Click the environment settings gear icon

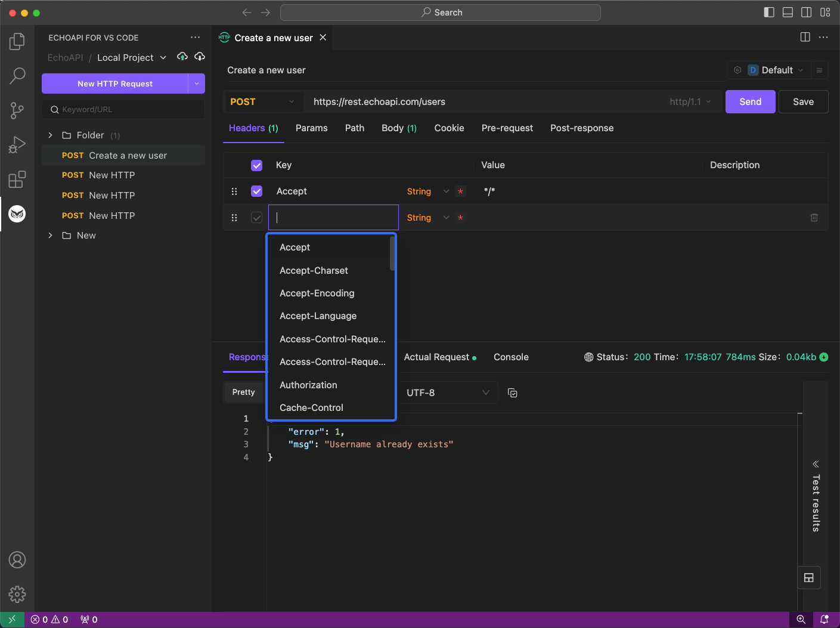pyautogui.click(x=737, y=70)
